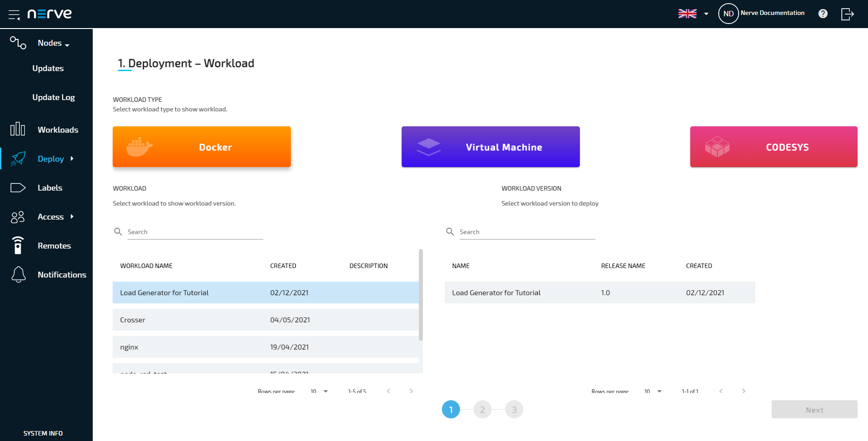Expand the Access submenu arrow

coord(72,216)
